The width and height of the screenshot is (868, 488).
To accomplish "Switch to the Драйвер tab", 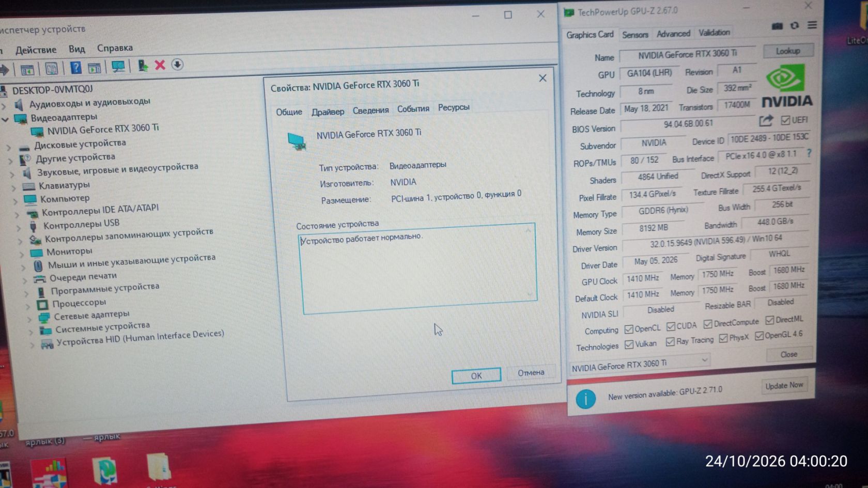I will click(328, 112).
